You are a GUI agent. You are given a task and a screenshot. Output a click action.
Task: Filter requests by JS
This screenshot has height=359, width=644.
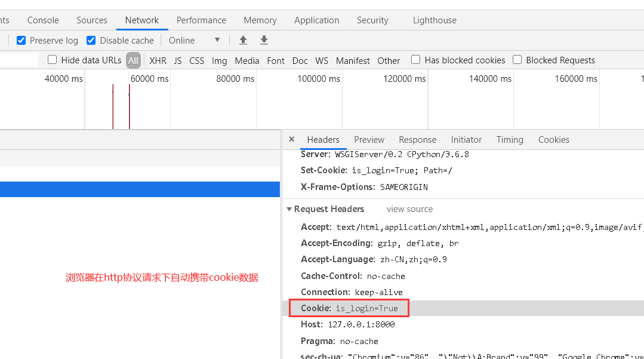[x=177, y=60]
